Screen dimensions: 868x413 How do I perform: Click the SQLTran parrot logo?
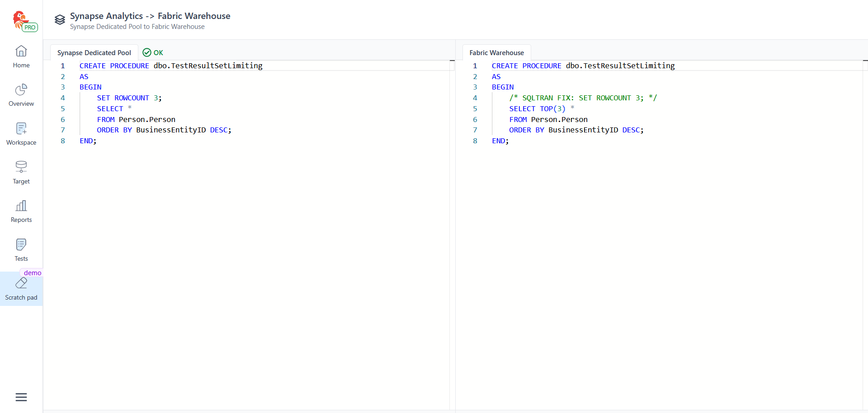click(x=19, y=19)
